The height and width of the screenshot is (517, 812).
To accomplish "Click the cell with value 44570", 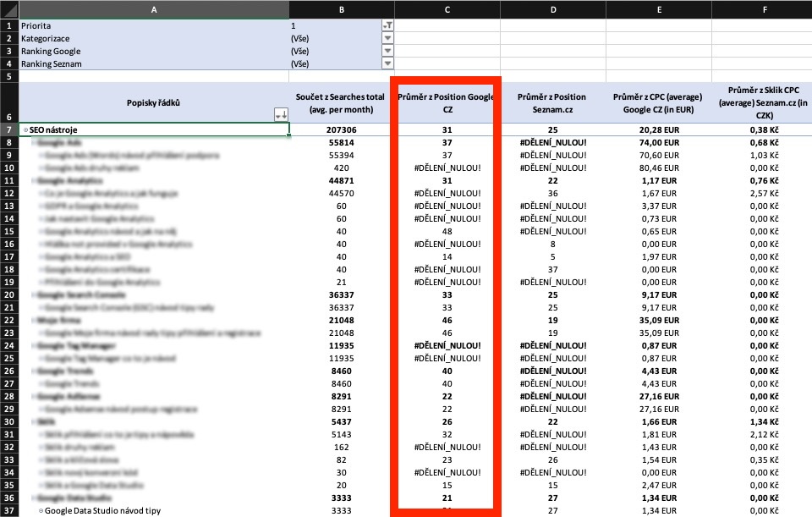I will coord(342,193).
